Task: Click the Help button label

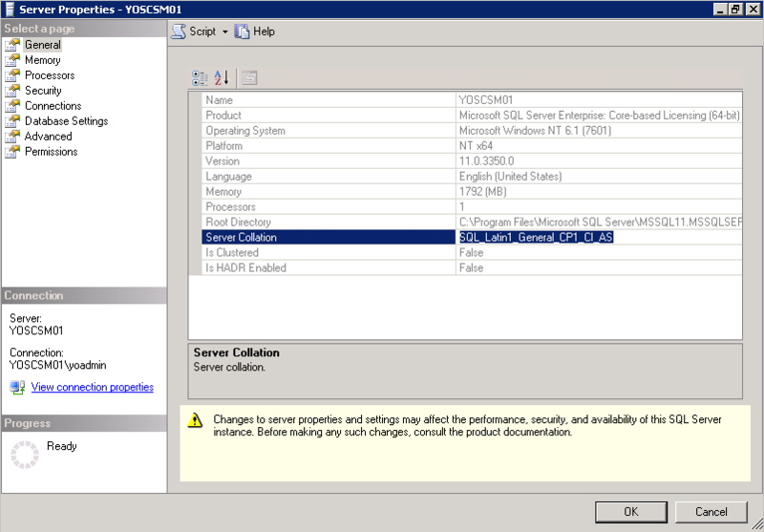Action: pos(264,32)
